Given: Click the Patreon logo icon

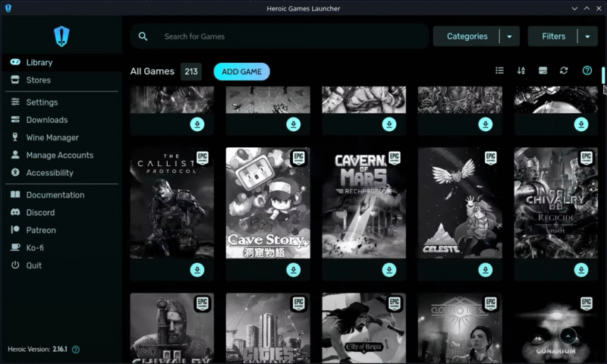Looking at the screenshot, I should [x=15, y=230].
